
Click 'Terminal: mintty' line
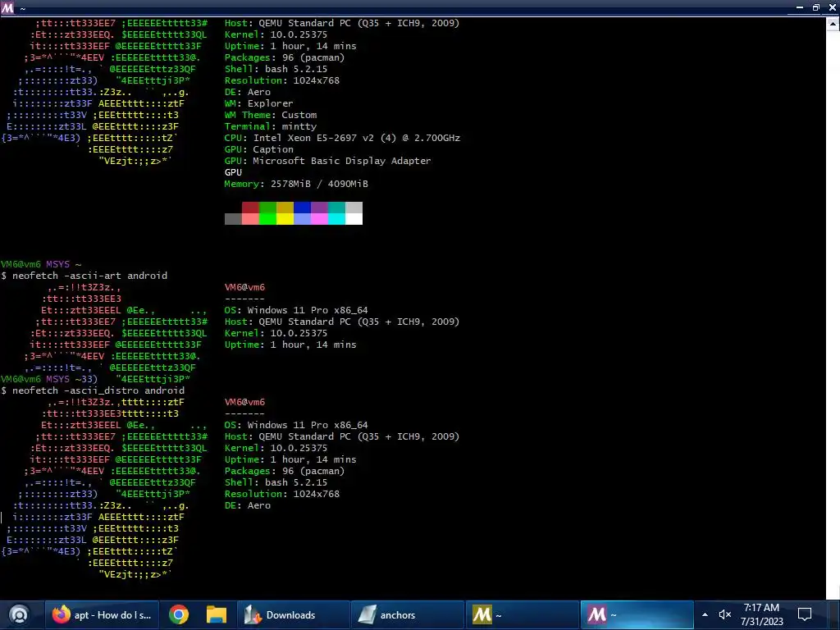pyautogui.click(x=271, y=126)
